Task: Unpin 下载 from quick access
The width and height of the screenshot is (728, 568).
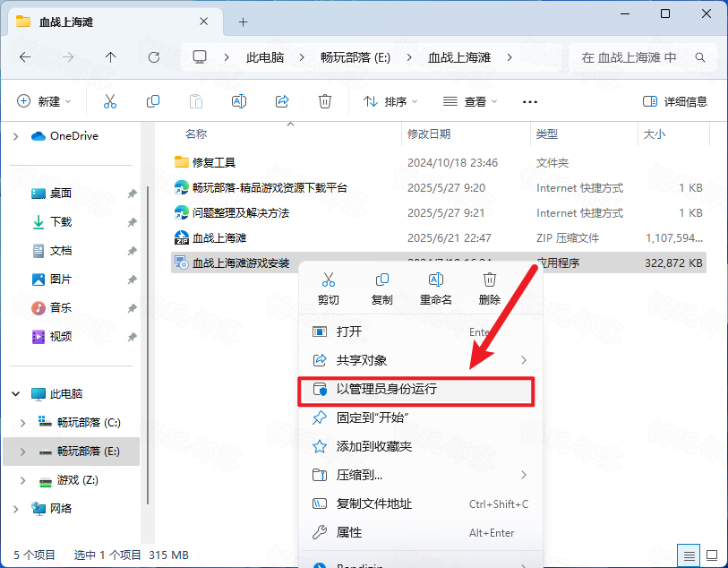Action: (133, 222)
